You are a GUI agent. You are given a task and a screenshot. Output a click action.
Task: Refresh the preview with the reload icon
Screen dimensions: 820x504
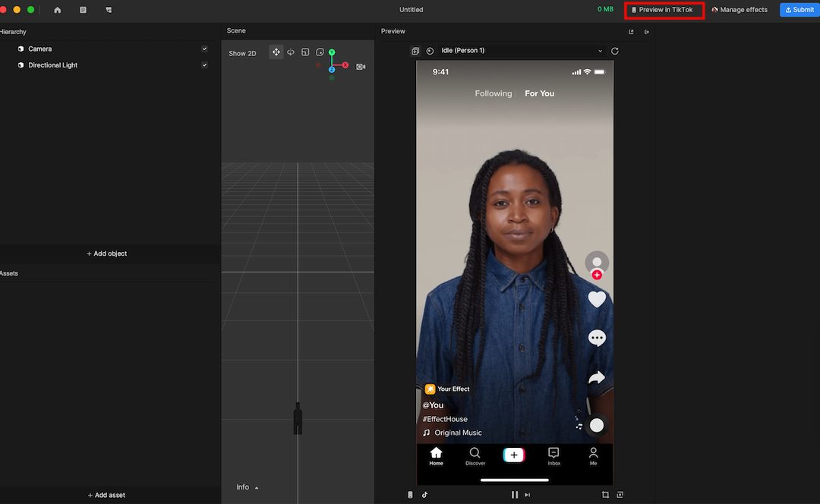[615, 51]
